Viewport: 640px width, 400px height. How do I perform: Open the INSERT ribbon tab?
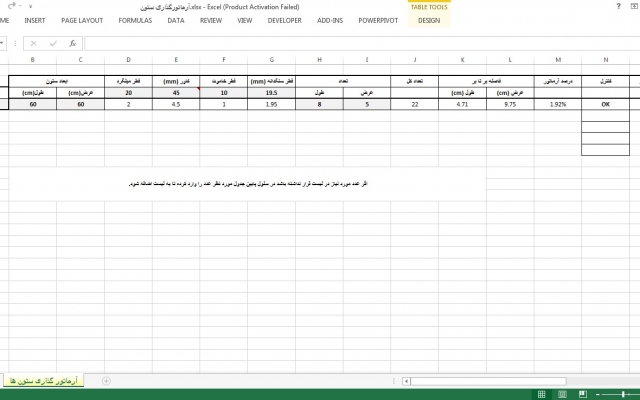pos(35,20)
